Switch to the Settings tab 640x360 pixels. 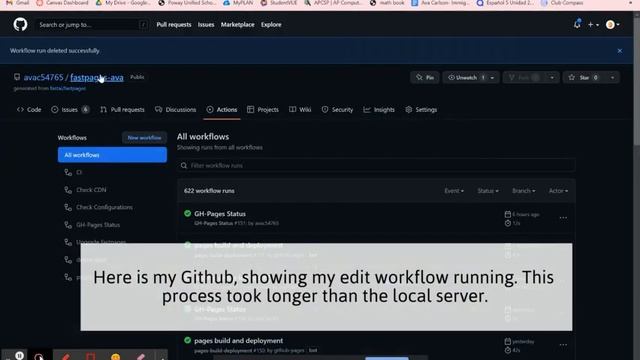[x=421, y=109]
